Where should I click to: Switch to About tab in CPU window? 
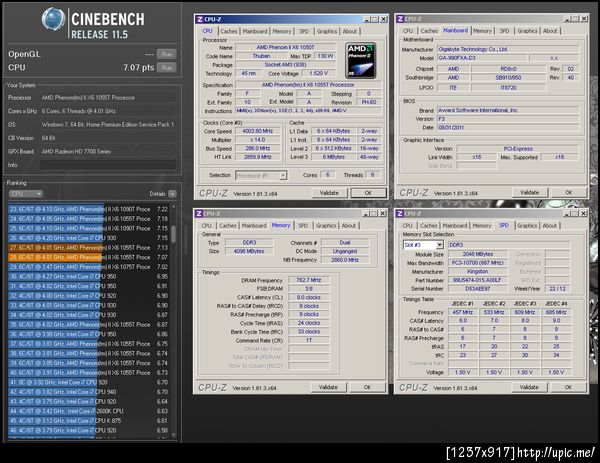pyautogui.click(x=349, y=31)
